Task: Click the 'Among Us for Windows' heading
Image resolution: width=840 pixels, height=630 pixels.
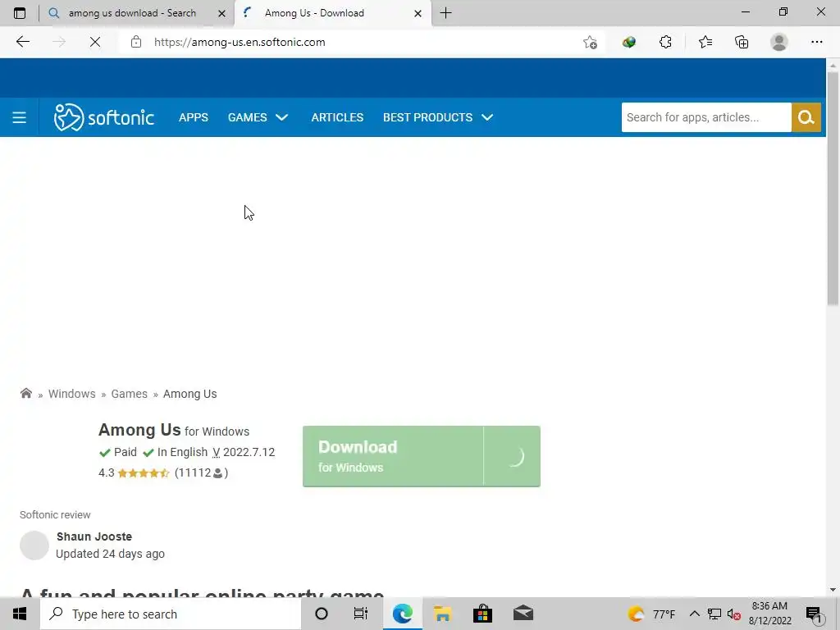Action: point(174,430)
